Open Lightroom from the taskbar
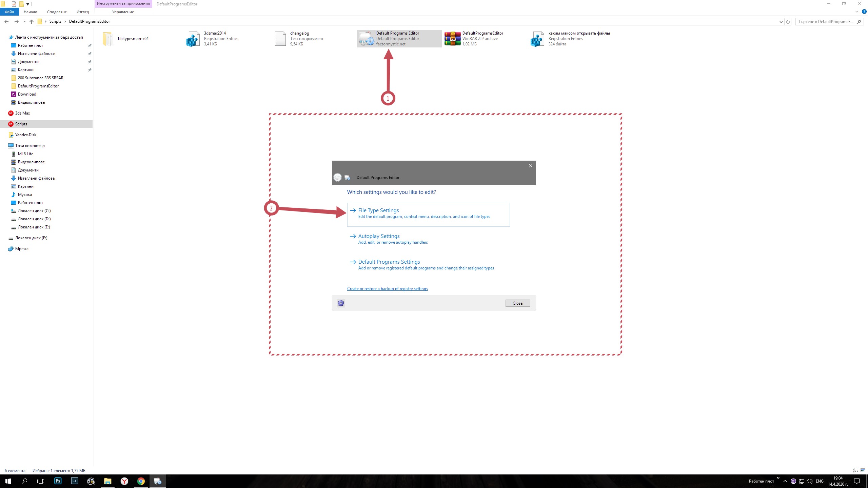 74,481
